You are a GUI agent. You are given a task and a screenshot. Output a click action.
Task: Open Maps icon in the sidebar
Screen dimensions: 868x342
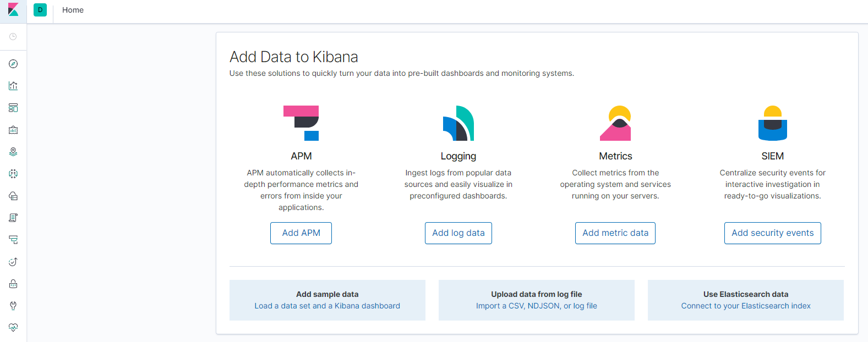tap(13, 152)
